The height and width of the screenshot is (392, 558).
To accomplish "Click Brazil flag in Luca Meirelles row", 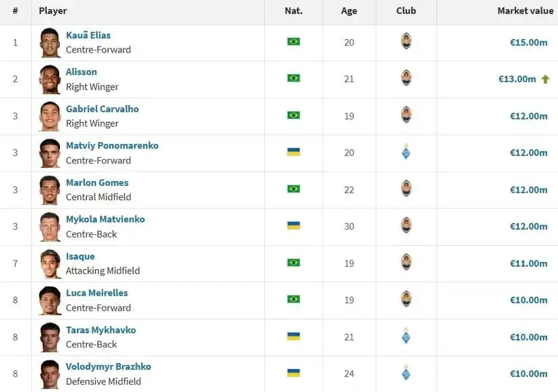I will 294,299.
